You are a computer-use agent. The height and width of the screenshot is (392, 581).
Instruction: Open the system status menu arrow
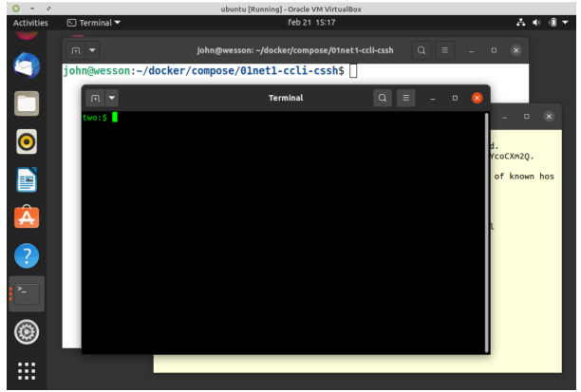click(x=566, y=23)
